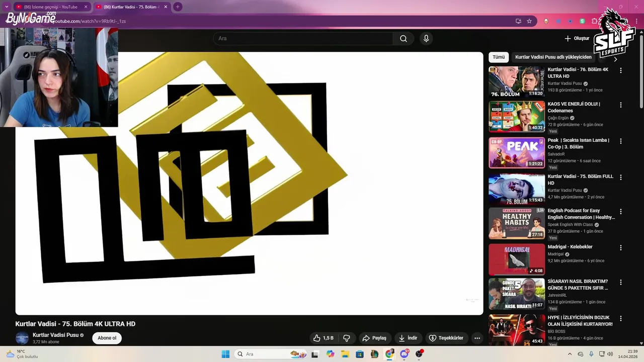The image size is (644, 362).
Task: Show more filter chips with right arrow
Action: click(615, 59)
